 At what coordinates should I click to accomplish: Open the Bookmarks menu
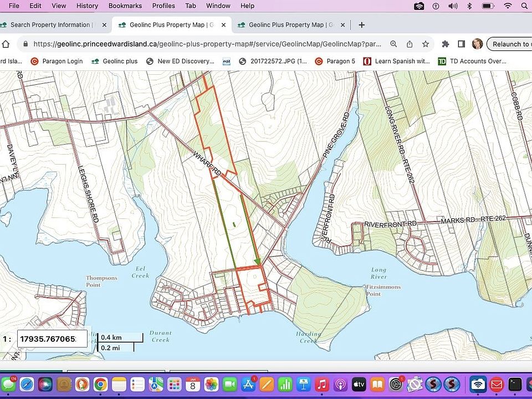[x=125, y=6]
